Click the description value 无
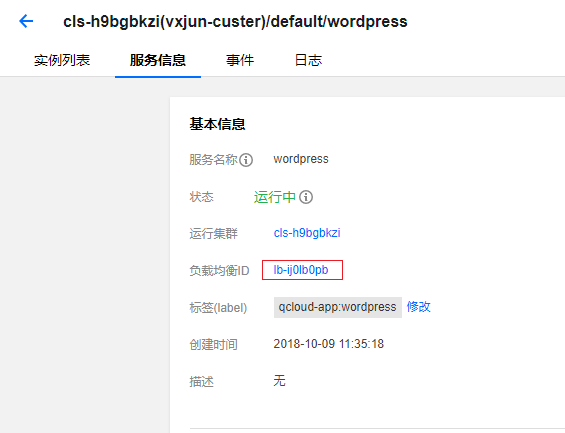 point(279,381)
